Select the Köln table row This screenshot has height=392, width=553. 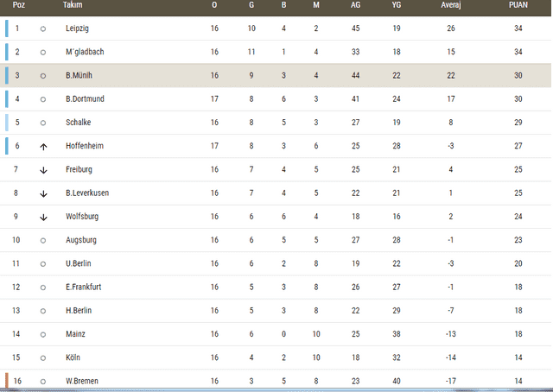pyautogui.click(x=276, y=357)
